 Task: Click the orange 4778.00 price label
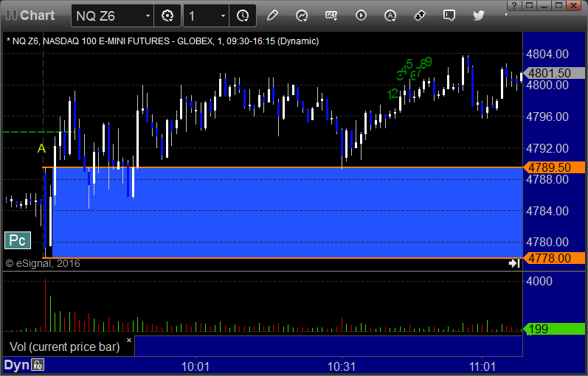[554, 258]
